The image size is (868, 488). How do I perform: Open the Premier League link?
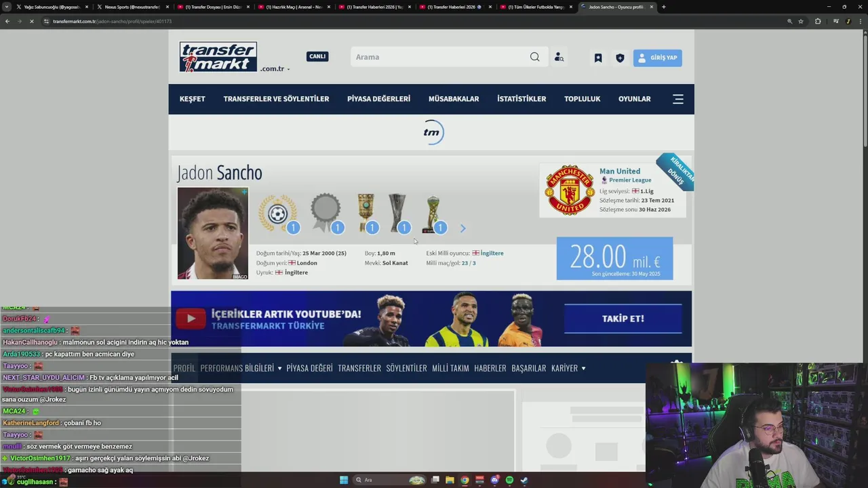630,180
